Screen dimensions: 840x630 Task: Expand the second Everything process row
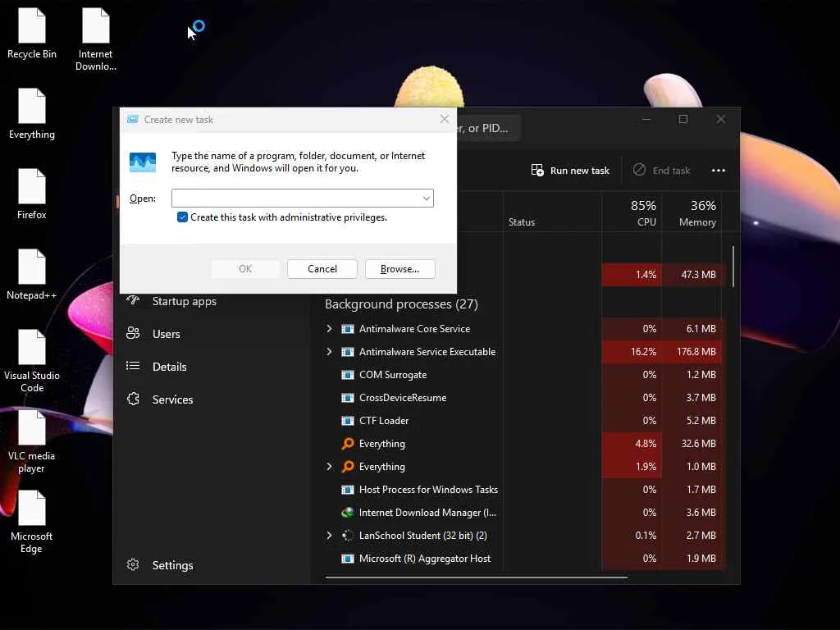[329, 467]
